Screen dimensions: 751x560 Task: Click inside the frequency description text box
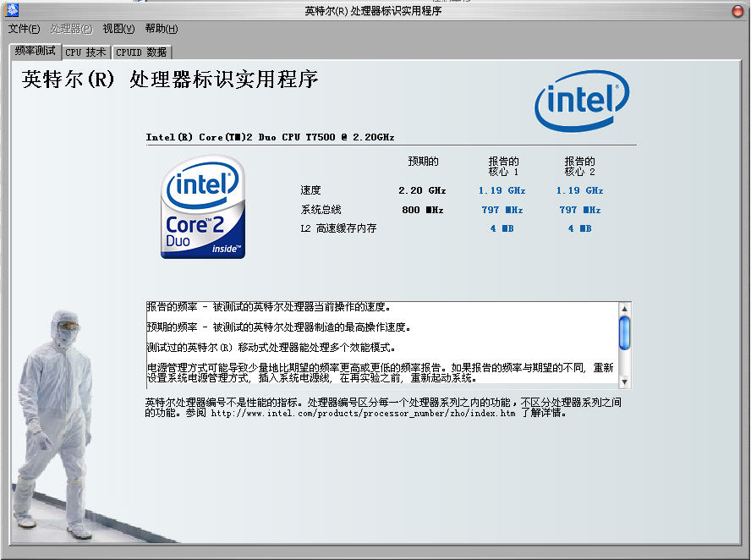click(381, 343)
